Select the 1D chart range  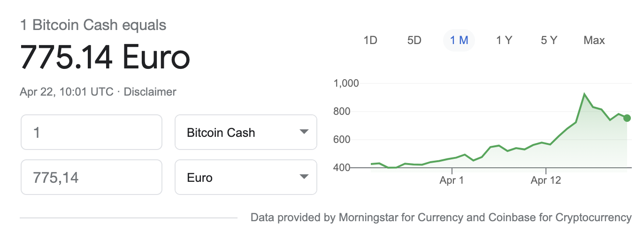coord(370,40)
